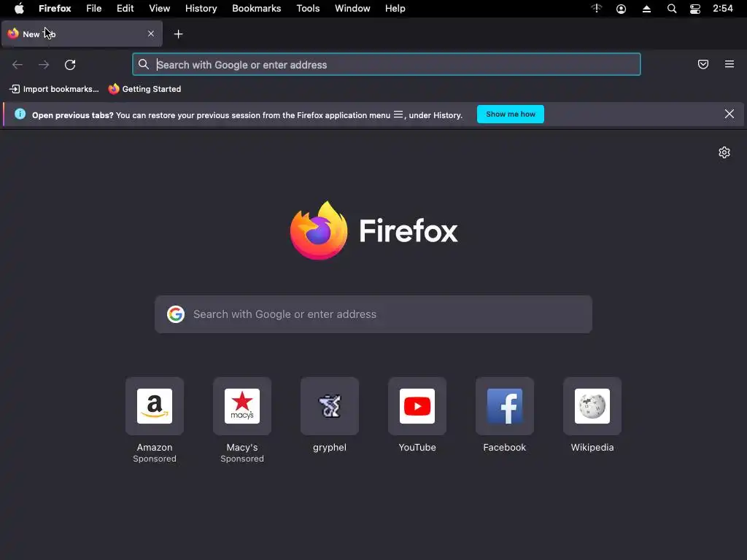
Task: Click the Google icon in page search box
Action: tap(176, 314)
